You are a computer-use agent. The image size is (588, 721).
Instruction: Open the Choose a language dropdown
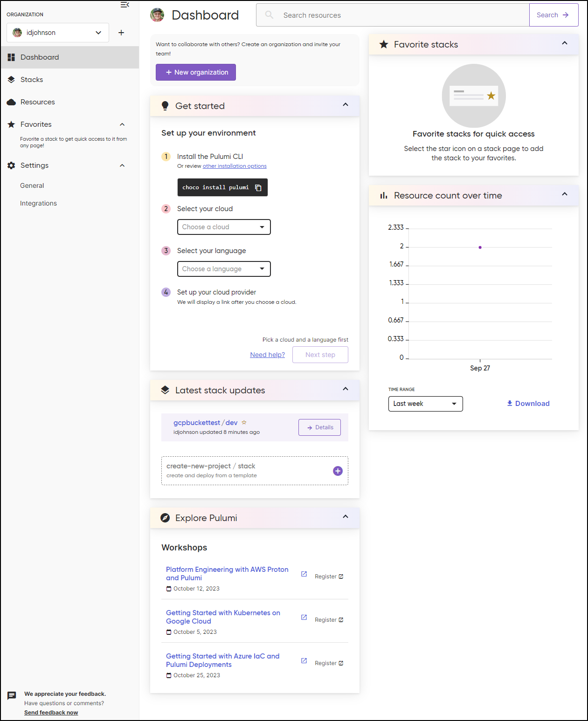(224, 269)
